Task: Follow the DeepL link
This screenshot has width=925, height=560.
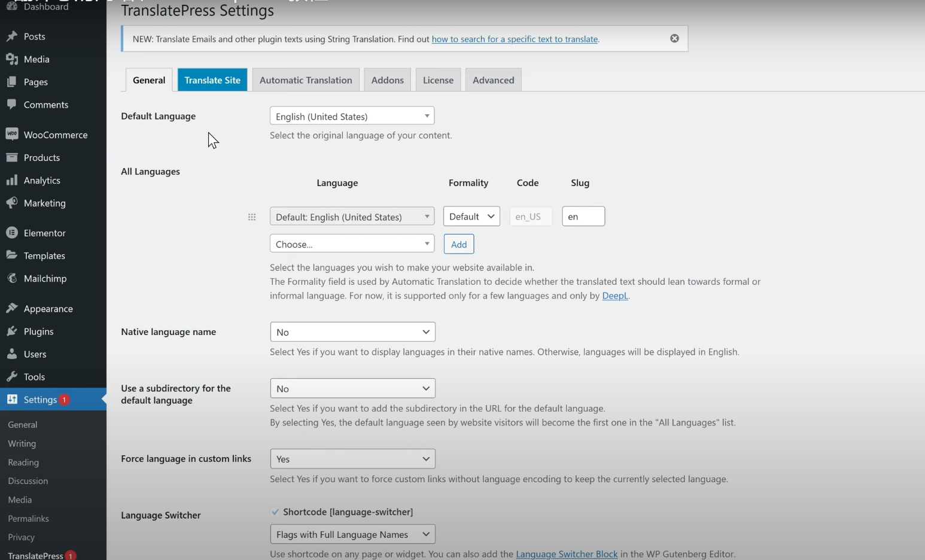Action: click(x=614, y=296)
